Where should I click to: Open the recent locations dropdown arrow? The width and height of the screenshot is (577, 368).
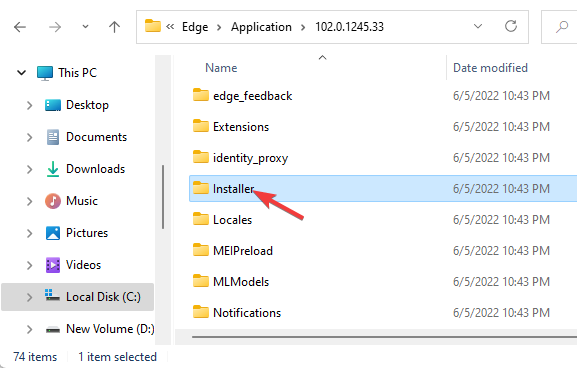[x=85, y=26]
